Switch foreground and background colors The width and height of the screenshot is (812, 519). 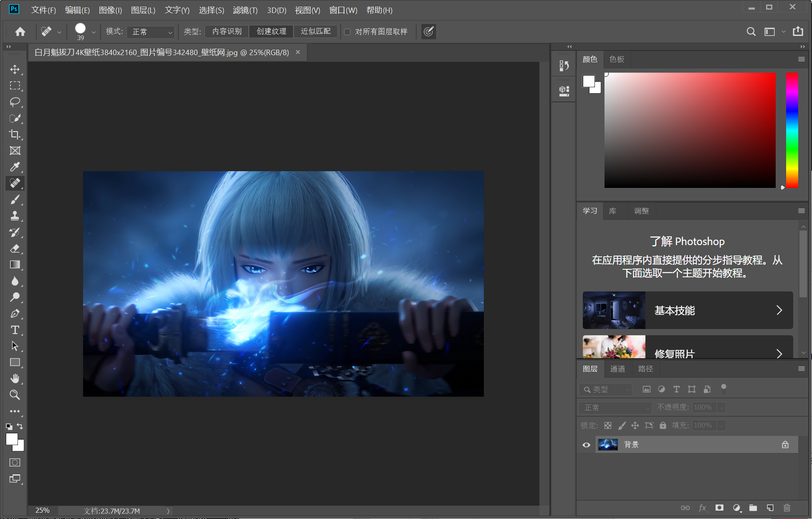[x=20, y=426]
